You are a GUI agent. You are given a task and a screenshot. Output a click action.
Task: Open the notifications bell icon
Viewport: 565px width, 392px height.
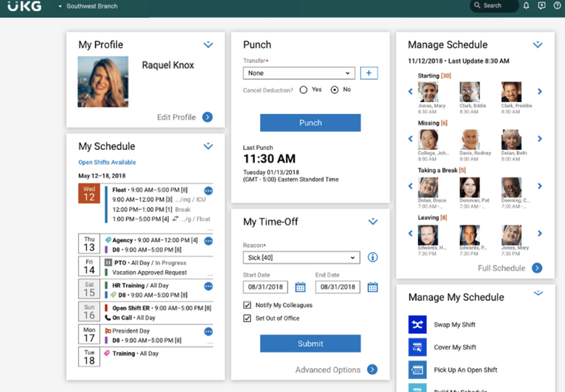coord(526,5)
